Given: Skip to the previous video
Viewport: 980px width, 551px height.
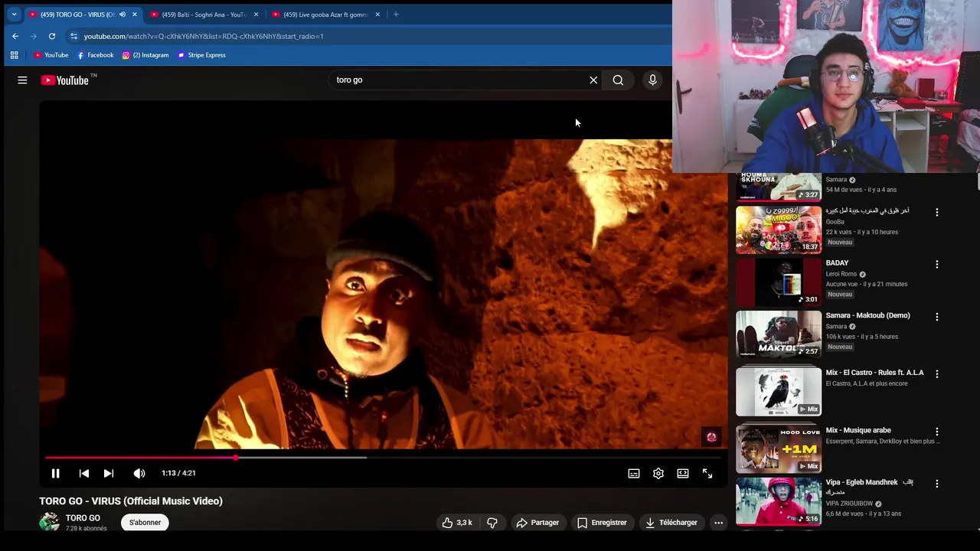Looking at the screenshot, I should tap(83, 473).
